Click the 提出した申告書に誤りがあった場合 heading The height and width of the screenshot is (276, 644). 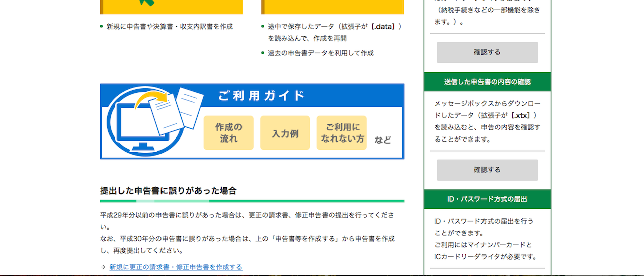(168, 191)
